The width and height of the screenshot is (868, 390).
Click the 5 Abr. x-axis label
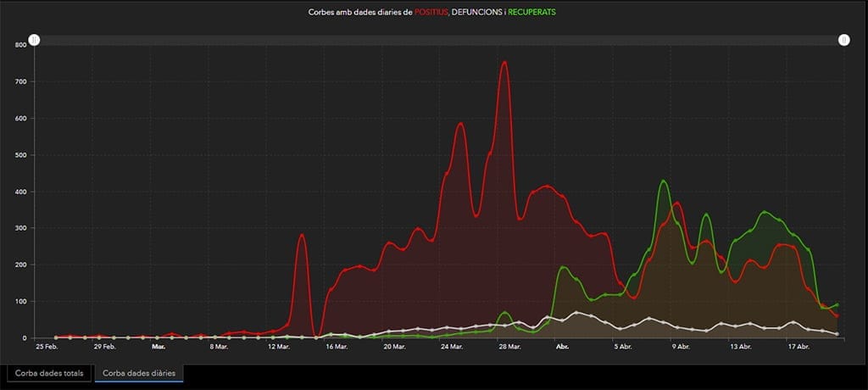623,347
